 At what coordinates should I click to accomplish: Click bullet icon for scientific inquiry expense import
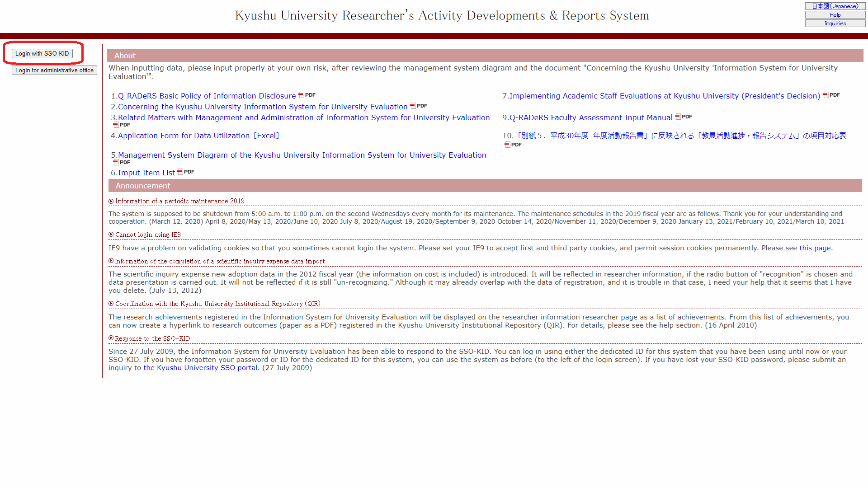click(x=111, y=261)
